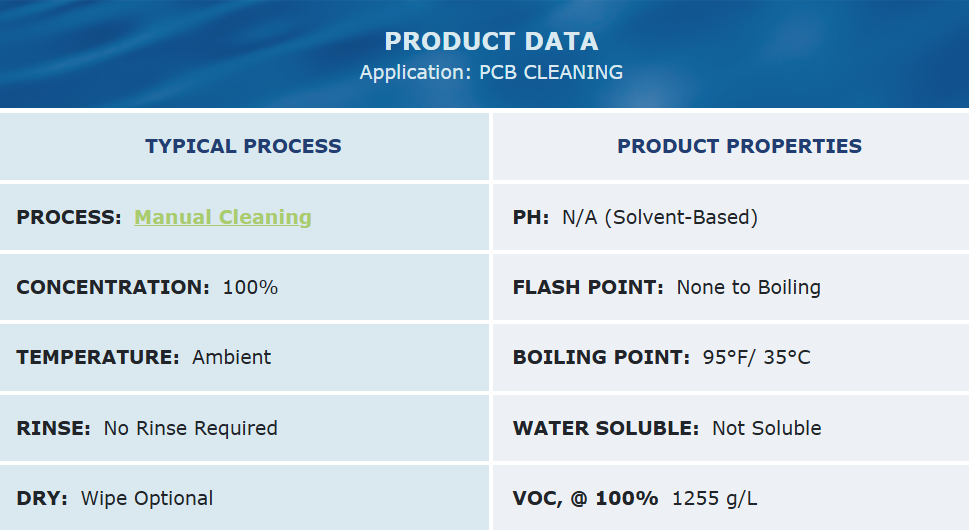Select the Application: PCB CLEANING subtitle
Image resolution: width=969 pixels, height=530 pixels.
(491, 73)
